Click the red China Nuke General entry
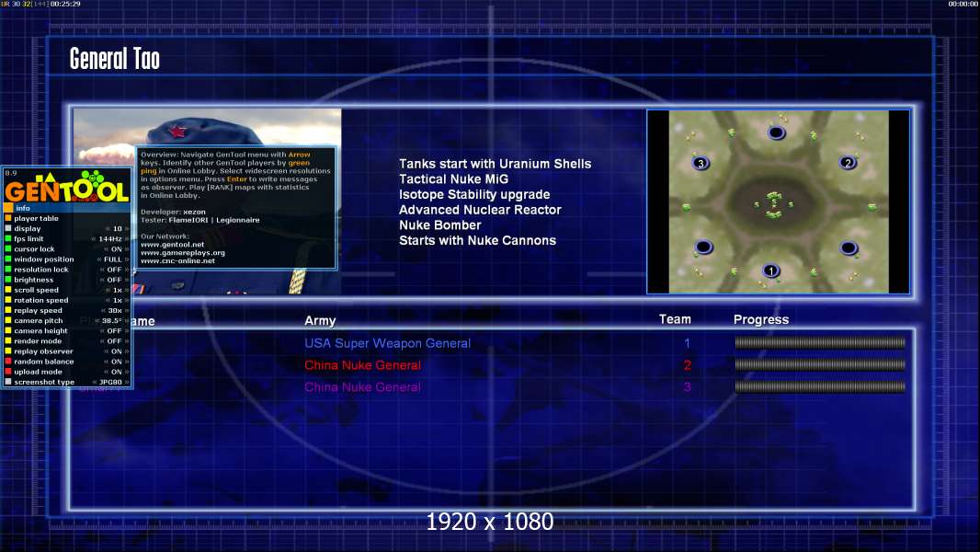Image resolution: width=980 pixels, height=552 pixels. [362, 365]
